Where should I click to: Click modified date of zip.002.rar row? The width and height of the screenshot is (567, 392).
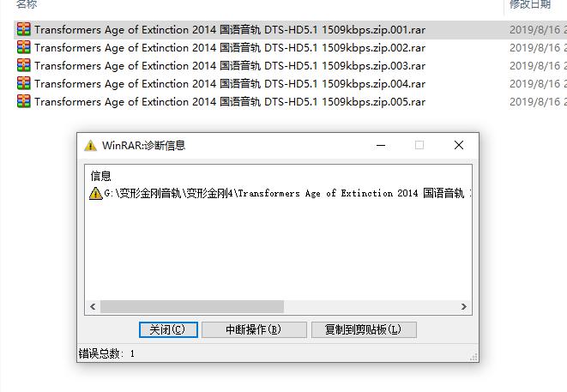[538, 48]
